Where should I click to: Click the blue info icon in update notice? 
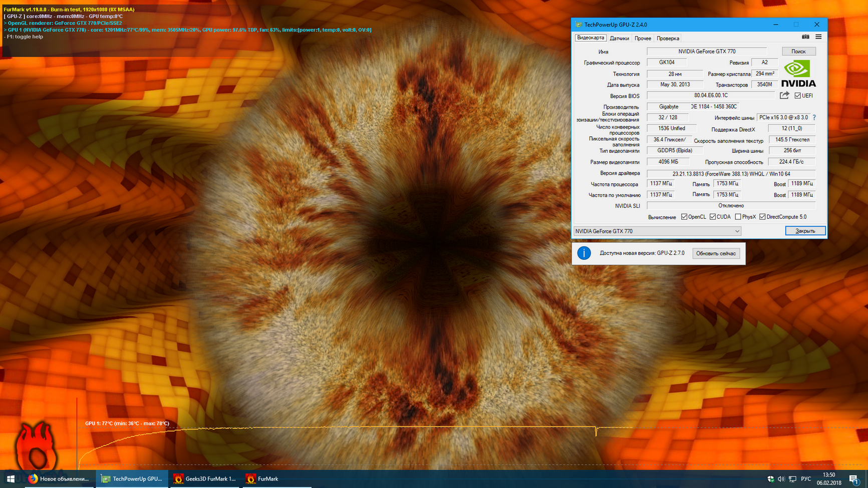[584, 253]
